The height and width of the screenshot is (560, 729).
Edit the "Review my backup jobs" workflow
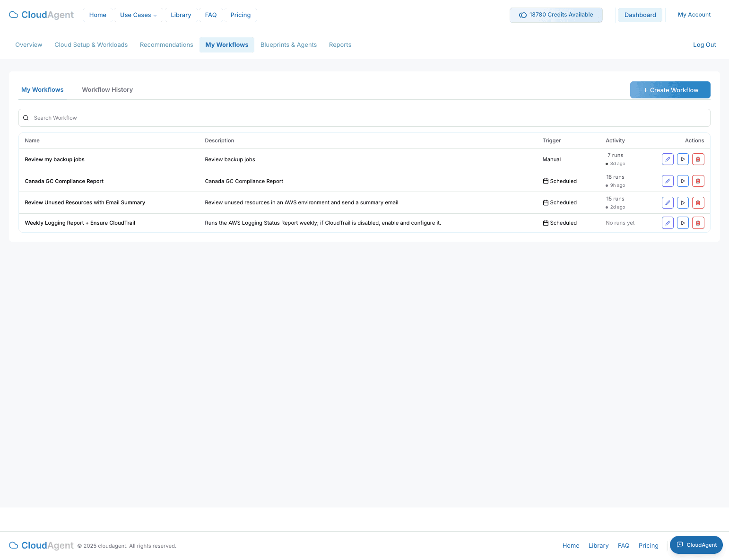(x=667, y=159)
